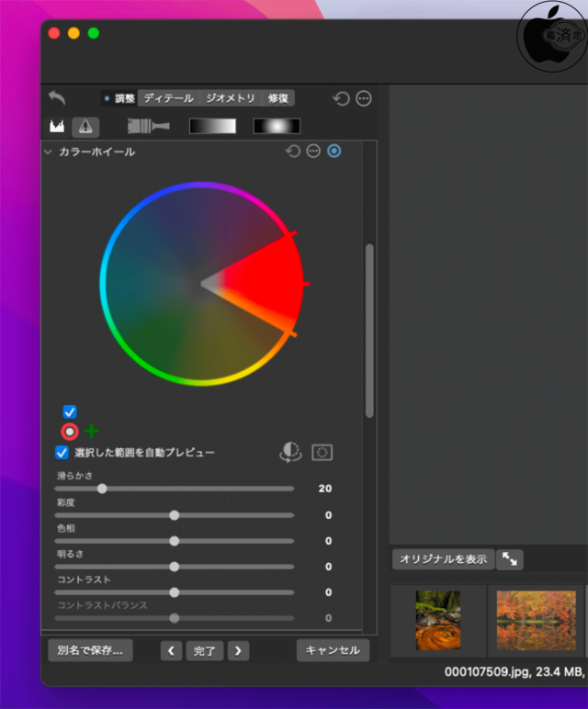Open the Color Wheel panel options ellipsis
Image resolution: width=588 pixels, height=709 pixels.
pyautogui.click(x=313, y=151)
